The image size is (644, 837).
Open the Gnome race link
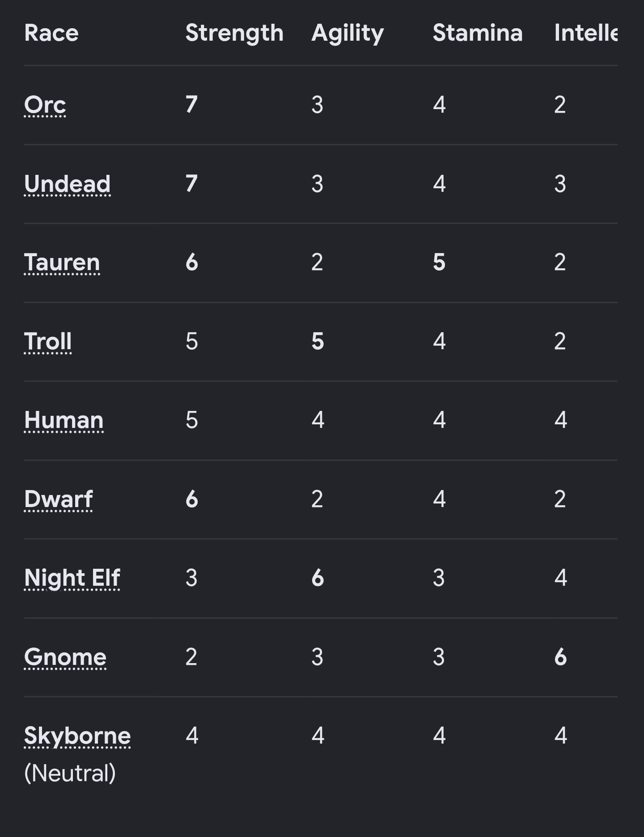click(65, 657)
